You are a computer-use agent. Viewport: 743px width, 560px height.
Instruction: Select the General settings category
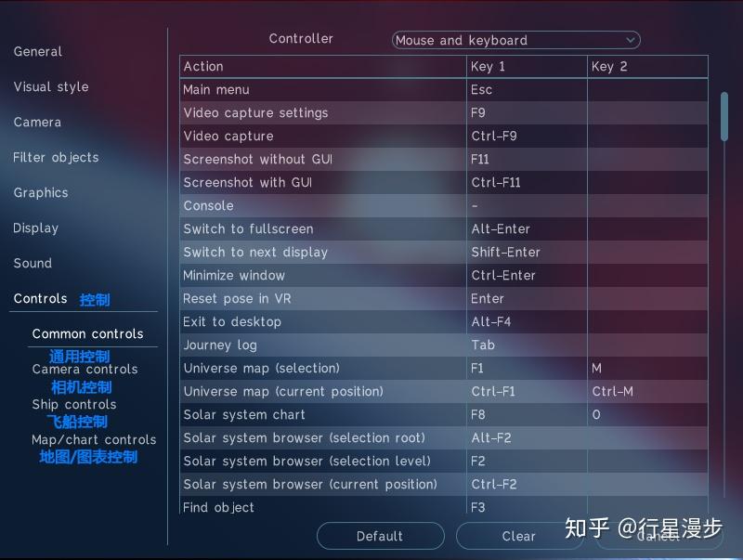point(38,51)
